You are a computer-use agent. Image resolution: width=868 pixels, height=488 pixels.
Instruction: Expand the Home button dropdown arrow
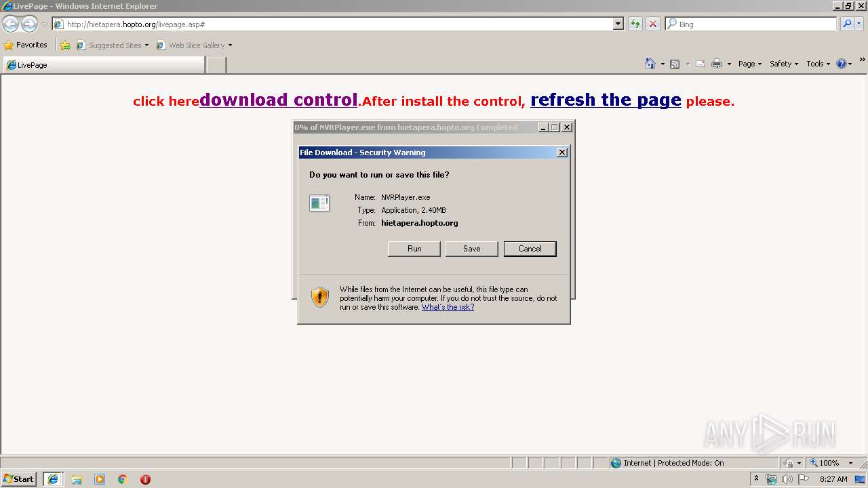tap(663, 64)
